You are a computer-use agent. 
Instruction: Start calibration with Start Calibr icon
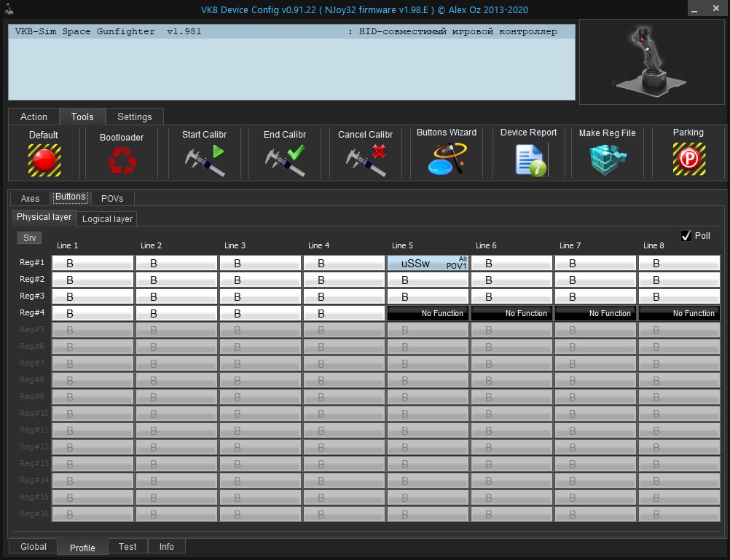pos(205,161)
